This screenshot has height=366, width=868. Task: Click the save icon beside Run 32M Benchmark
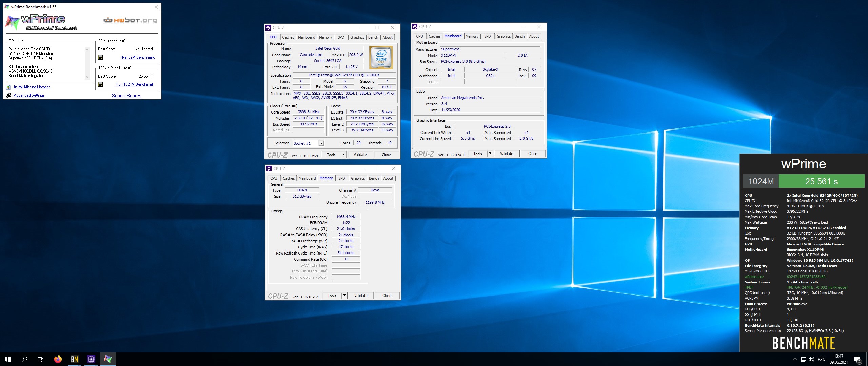click(100, 57)
